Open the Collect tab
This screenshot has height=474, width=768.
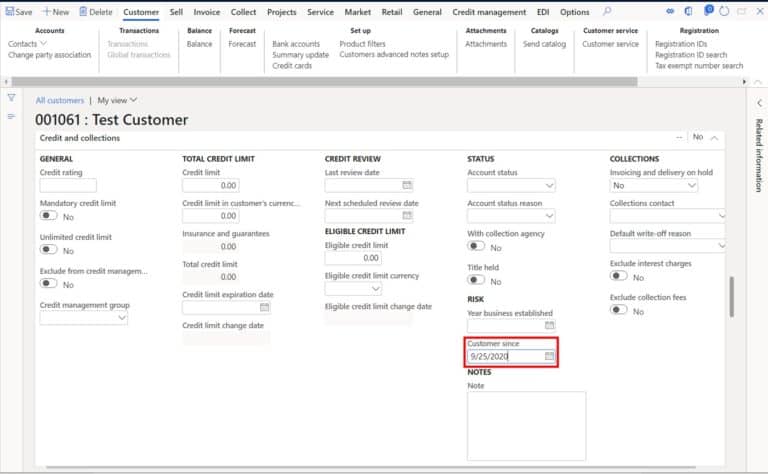click(243, 12)
